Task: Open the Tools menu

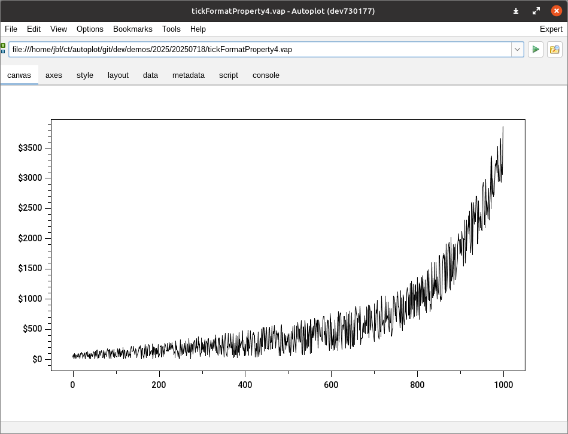Action: (x=171, y=29)
